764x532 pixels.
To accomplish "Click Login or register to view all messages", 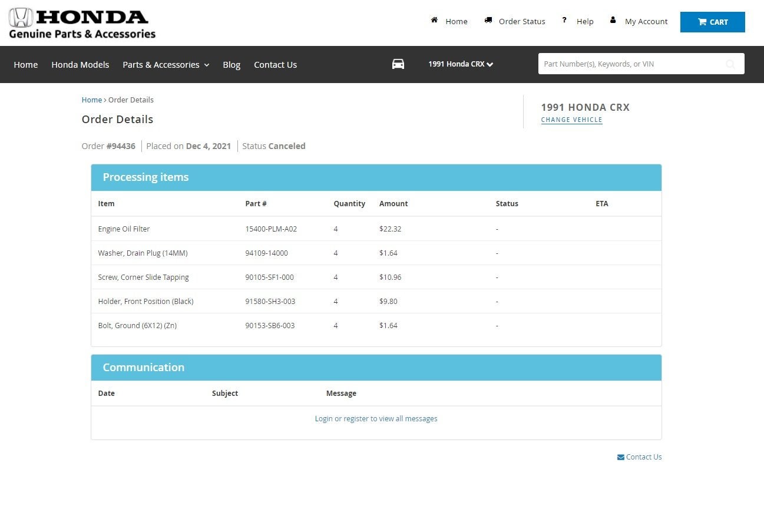I will [376, 419].
